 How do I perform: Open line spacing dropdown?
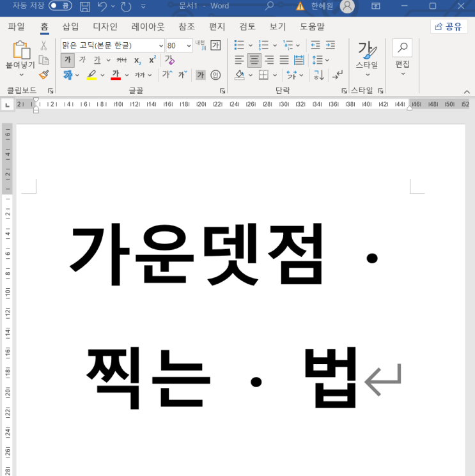click(320, 60)
